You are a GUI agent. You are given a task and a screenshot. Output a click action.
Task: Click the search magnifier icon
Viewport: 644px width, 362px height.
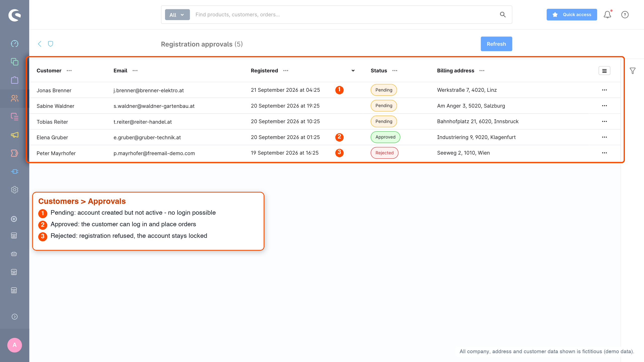point(503,15)
